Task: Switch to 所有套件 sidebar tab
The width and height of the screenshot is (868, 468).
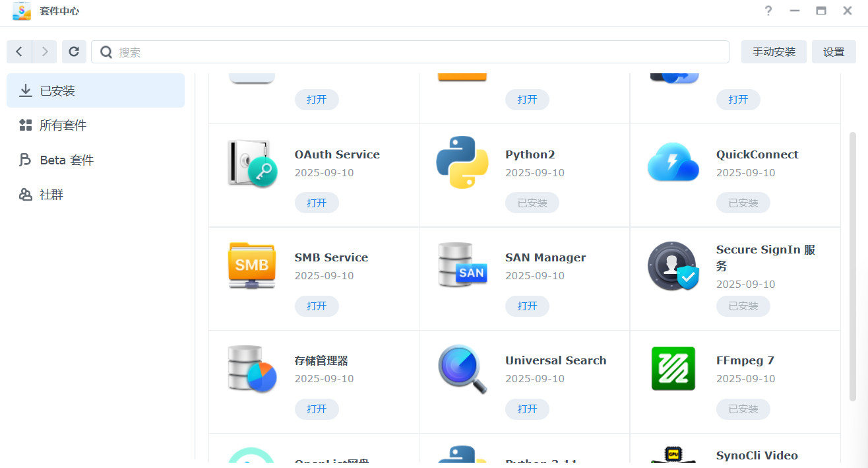Action: click(96, 125)
